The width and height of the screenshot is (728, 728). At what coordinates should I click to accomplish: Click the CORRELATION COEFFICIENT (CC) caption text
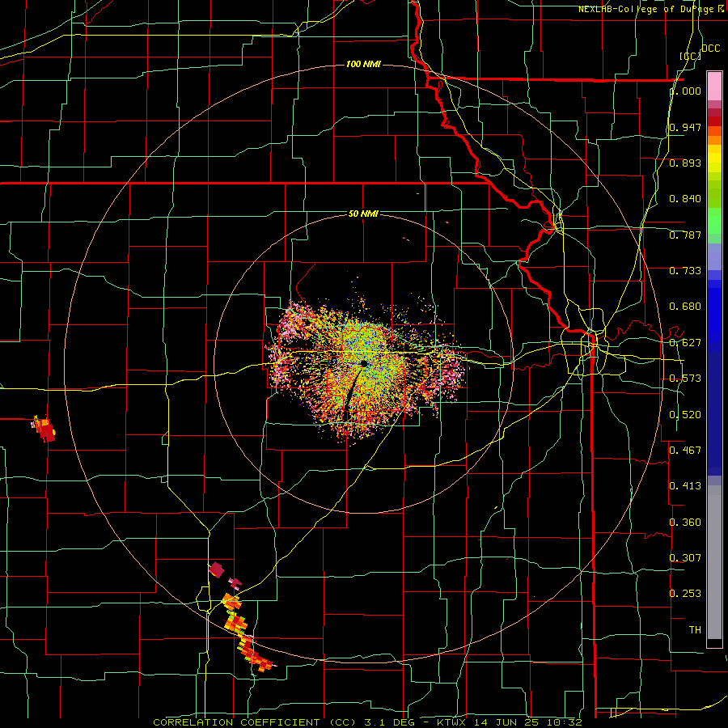point(255,722)
